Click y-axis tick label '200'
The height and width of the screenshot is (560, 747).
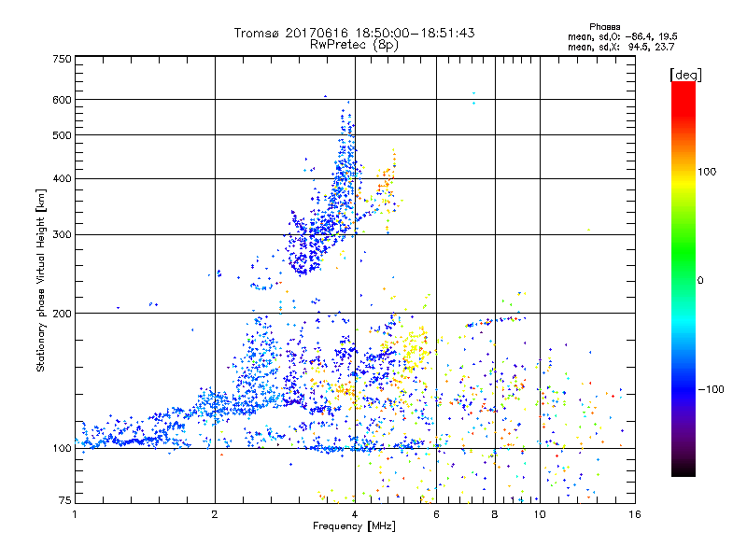tap(63, 314)
